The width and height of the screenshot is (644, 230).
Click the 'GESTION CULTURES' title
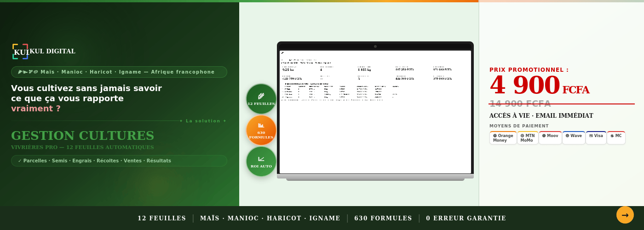tap(82, 135)
